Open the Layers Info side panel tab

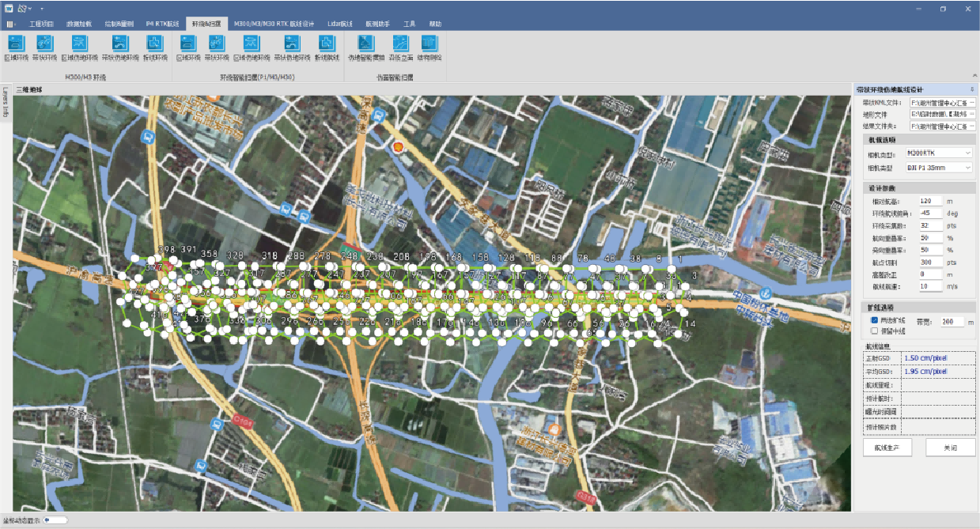[5, 102]
